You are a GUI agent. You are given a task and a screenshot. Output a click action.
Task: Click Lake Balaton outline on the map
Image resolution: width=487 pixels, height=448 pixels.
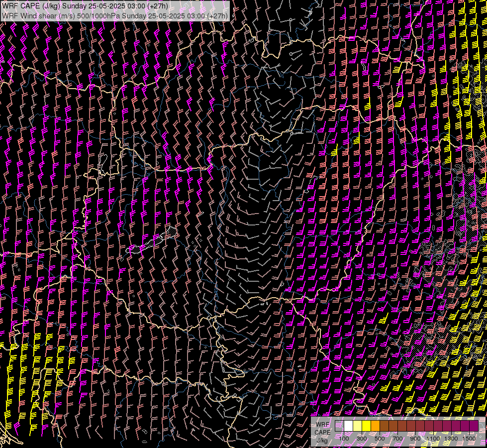[152, 239]
